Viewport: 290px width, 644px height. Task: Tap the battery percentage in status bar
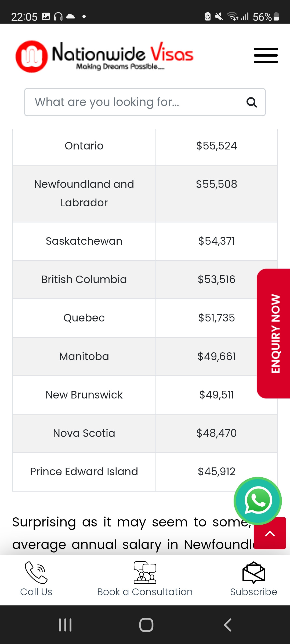coord(262,17)
